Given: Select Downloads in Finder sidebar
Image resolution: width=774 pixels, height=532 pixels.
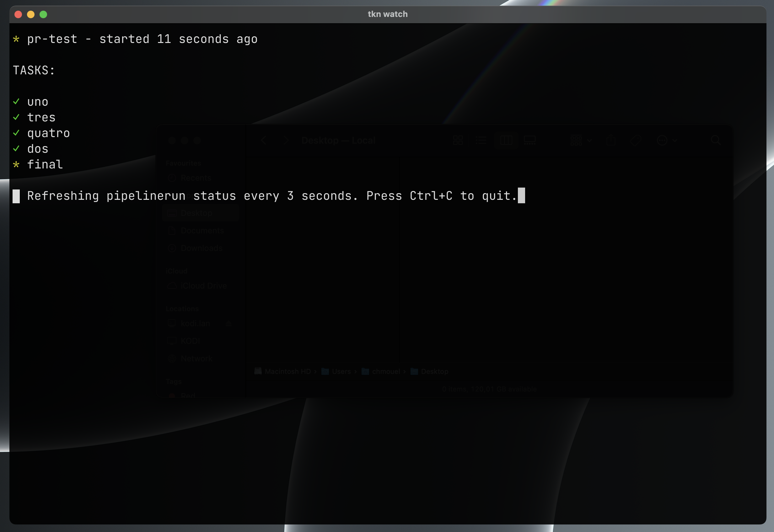Looking at the screenshot, I should click(202, 248).
